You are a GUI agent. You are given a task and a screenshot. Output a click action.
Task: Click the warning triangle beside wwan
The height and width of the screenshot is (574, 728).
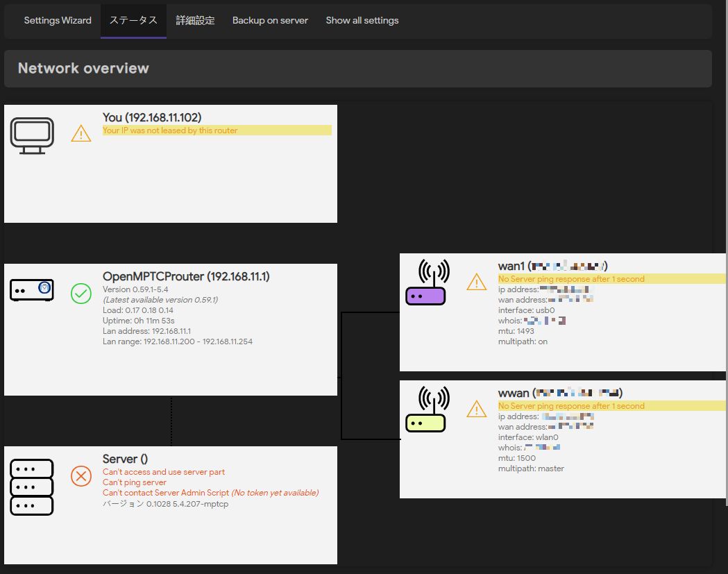point(476,409)
